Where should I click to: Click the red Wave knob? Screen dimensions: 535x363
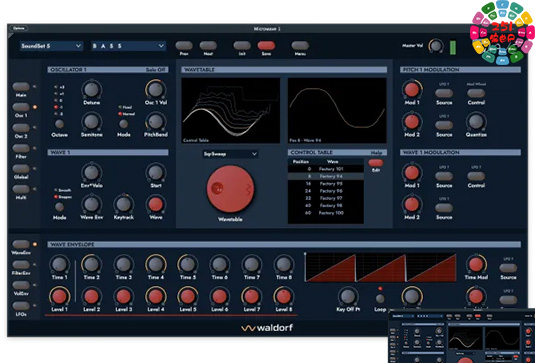click(x=156, y=204)
